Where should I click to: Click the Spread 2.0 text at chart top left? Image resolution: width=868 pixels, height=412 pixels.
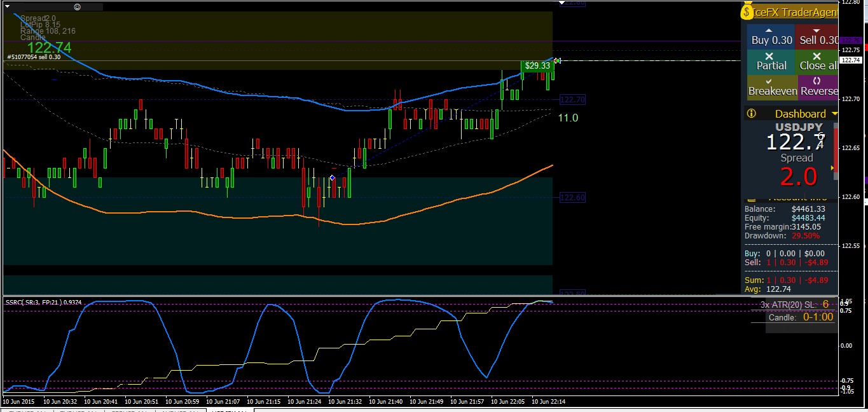[38, 18]
